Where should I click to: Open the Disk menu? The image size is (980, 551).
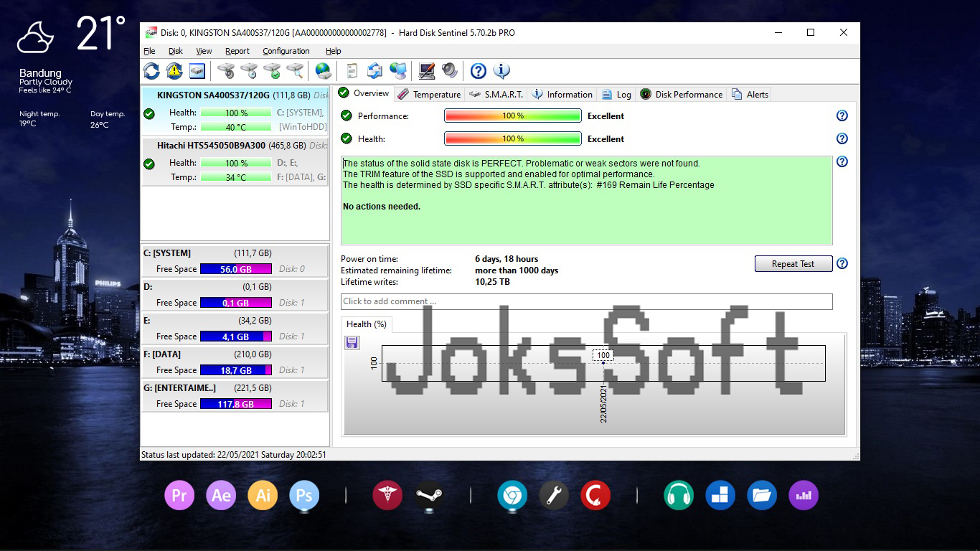click(x=175, y=51)
